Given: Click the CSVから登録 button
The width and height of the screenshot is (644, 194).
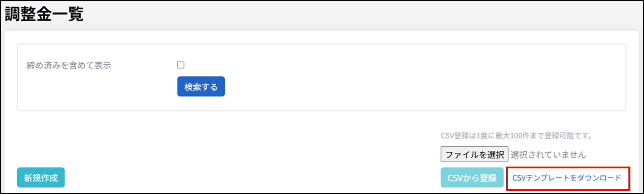Looking at the screenshot, I should tap(472, 178).
